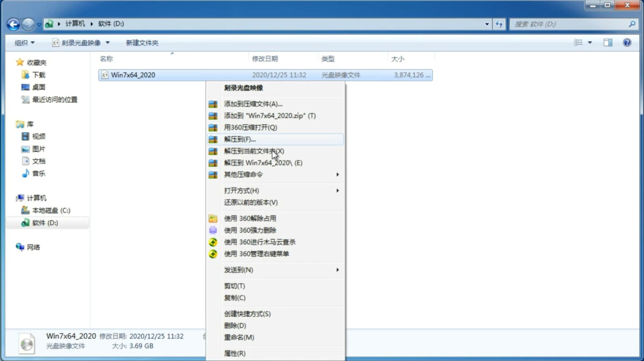The height and width of the screenshot is (361, 644).
Task: Click 删除 option in context menu
Action: click(x=235, y=325)
